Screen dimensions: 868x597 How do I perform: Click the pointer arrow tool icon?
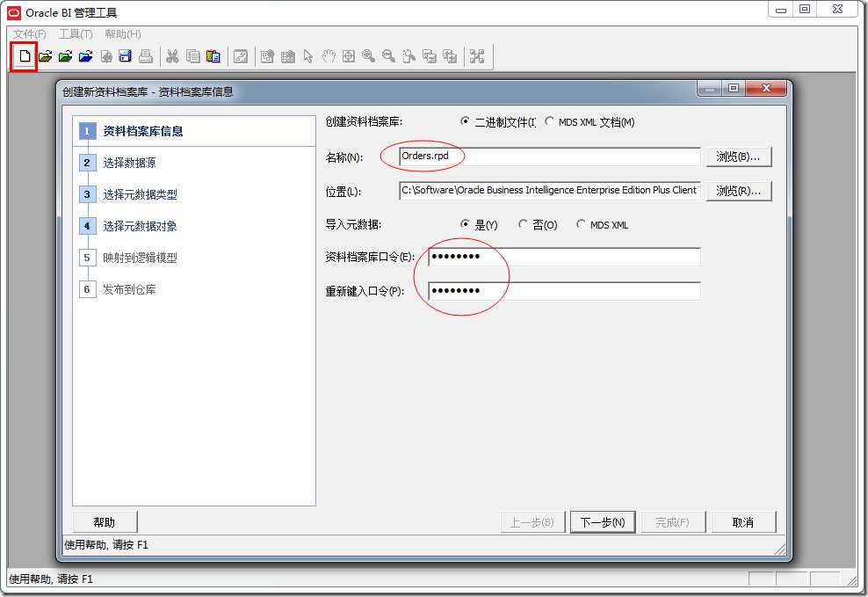point(308,56)
